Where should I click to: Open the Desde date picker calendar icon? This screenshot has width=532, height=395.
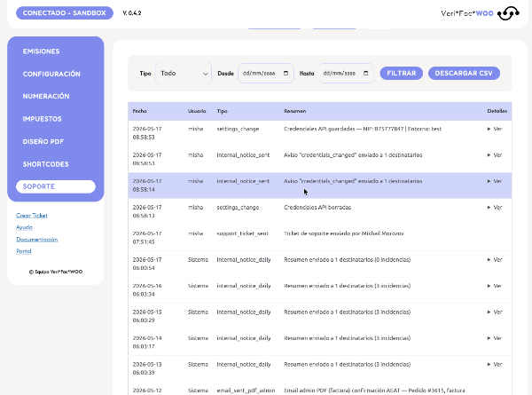click(x=286, y=73)
